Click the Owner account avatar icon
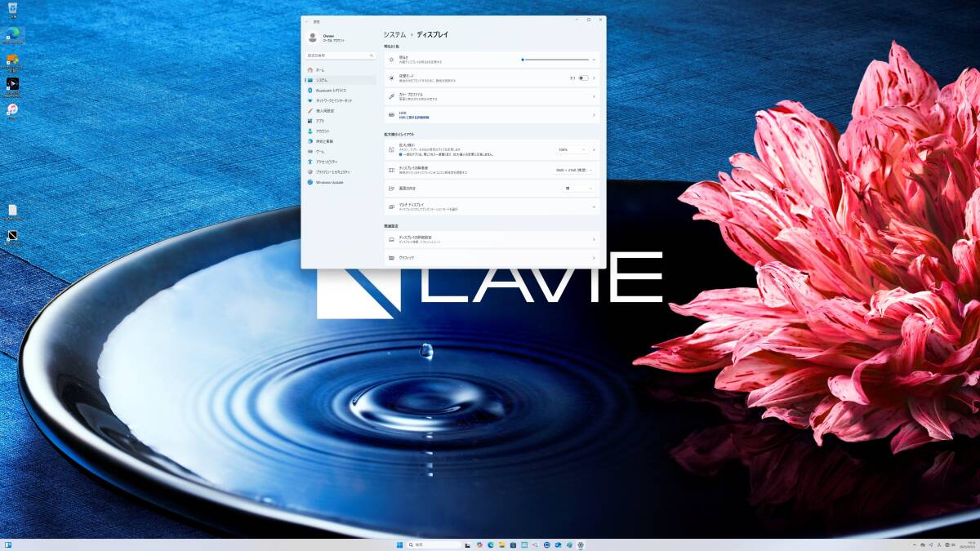980x551 pixels. tap(313, 38)
